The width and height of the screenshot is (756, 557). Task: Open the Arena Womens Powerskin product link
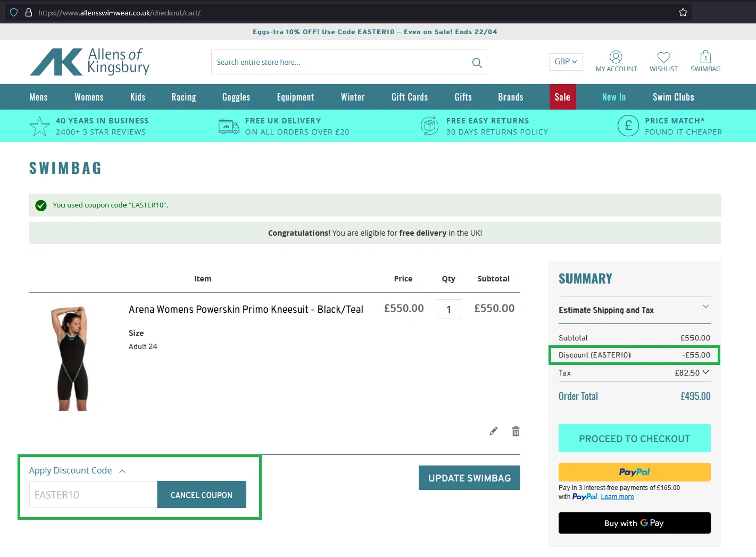245,309
